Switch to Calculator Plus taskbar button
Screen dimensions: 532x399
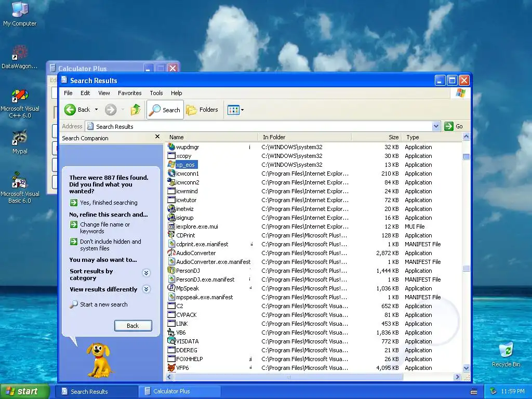tap(179, 391)
